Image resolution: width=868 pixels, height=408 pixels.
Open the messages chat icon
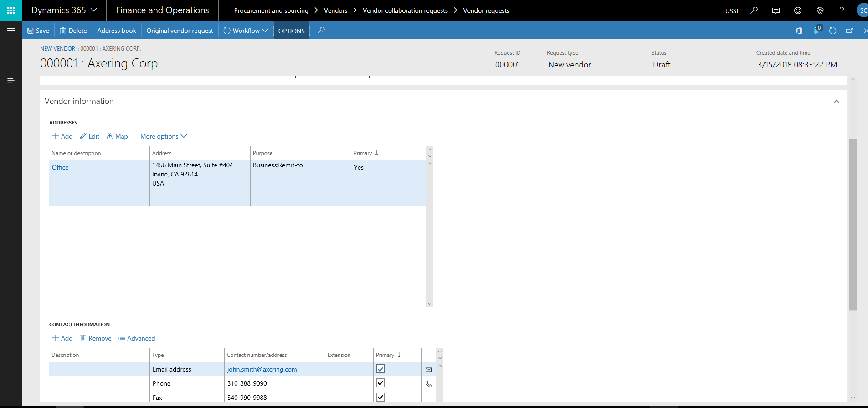point(776,10)
